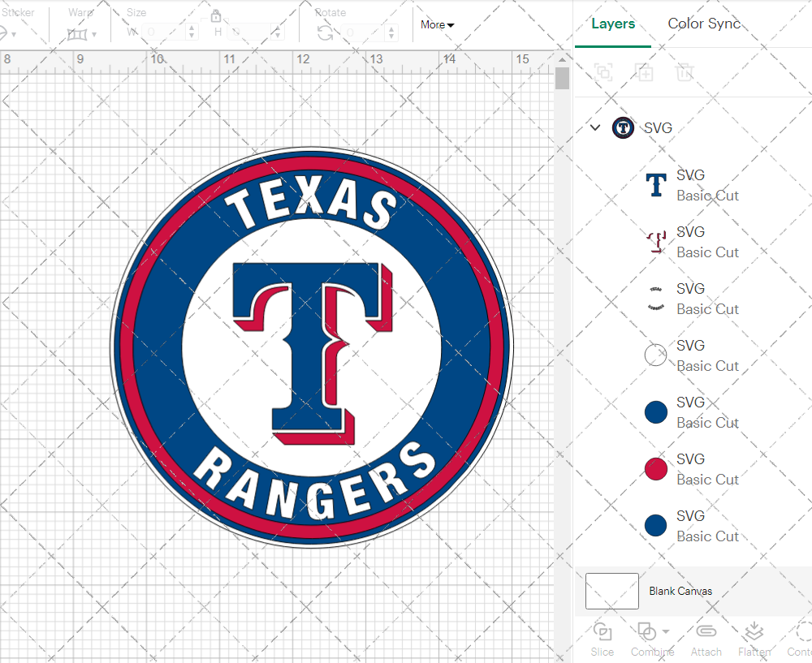The height and width of the screenshot is (663, 812).
Task: Toggle the size aspect ratio lock
Action: [216, 16]
